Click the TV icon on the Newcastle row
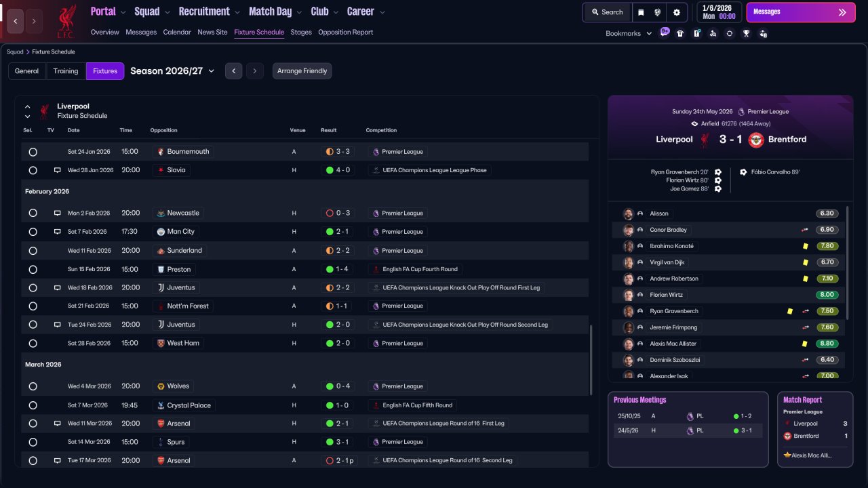The width and height of the screenshot is (868, 488). click(x=58, y=213)
